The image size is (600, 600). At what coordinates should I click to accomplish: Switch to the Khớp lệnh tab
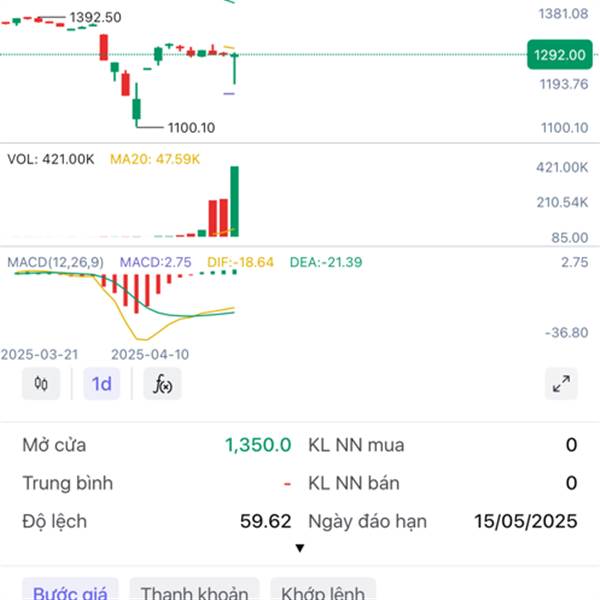coord(323,591)
